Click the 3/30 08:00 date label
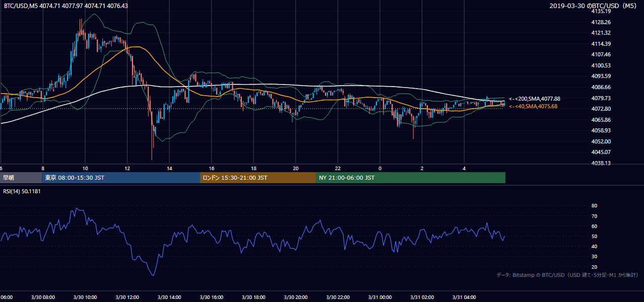 pyautogui.click(x=43, y=297)
